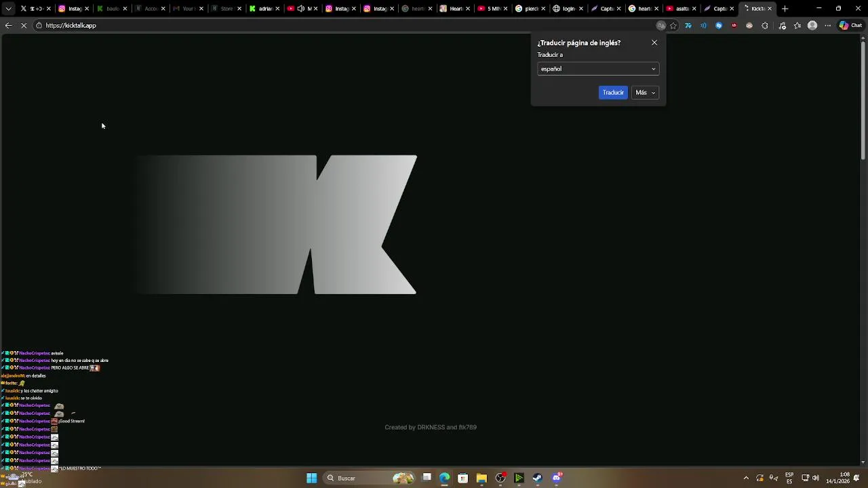This screenshot has height=488, width=868.
Task: Open a new browser tab
Action: [785, 9]
